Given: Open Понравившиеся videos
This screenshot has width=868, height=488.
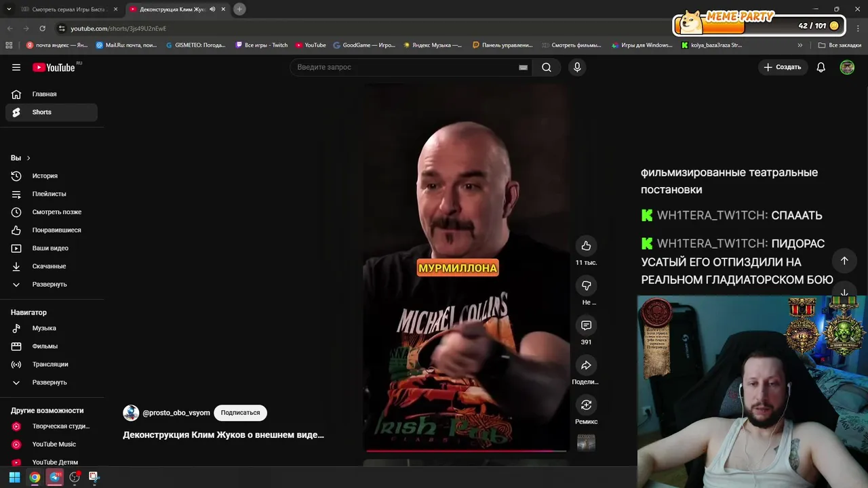Looking at the screenshot, I should click(x=52, y=230).
